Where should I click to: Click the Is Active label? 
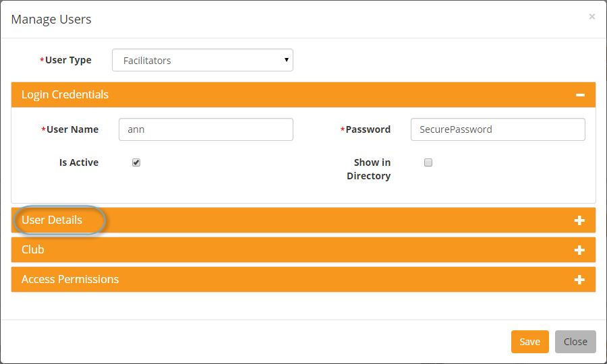pyautogui.click(x=79, y=162)
